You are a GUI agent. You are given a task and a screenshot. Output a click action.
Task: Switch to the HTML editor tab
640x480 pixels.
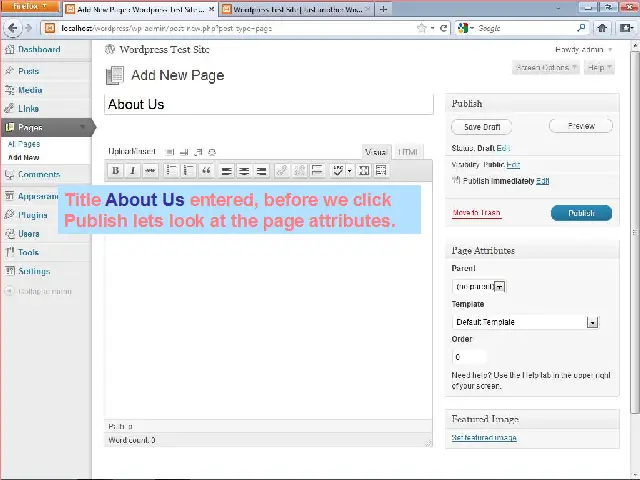click(x=408, y=152)
